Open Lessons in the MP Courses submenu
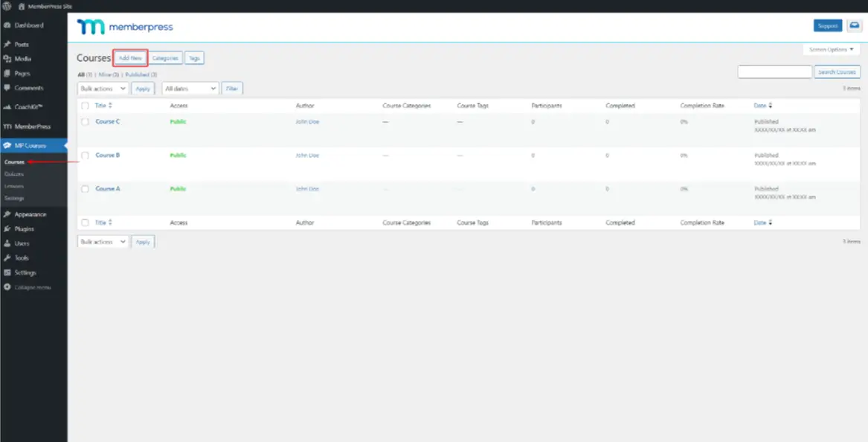 click(14, 186)
